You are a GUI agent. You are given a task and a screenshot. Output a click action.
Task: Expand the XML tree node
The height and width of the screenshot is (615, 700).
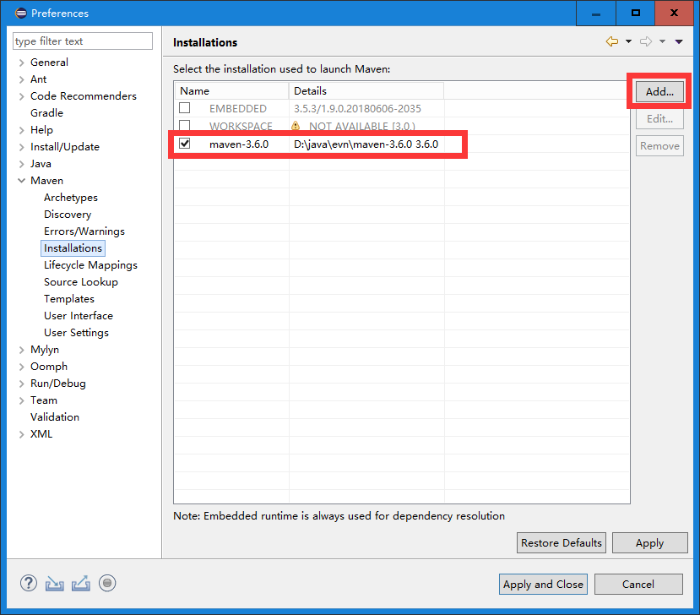point(21,434)
